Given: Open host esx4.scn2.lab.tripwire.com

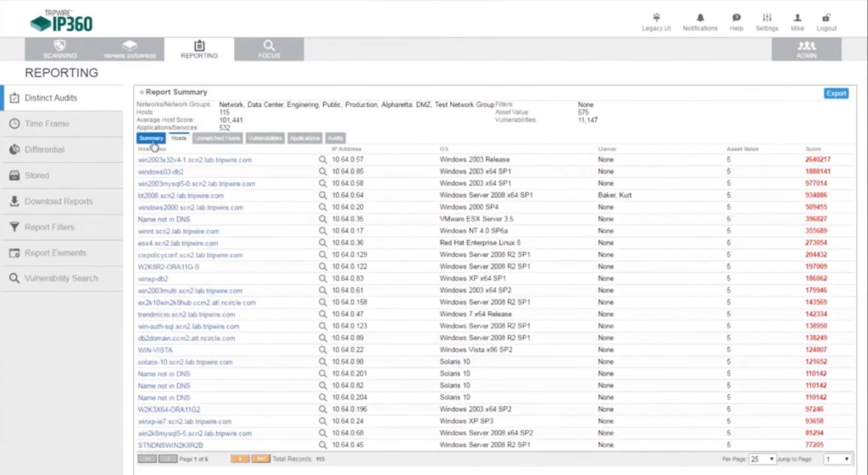Looking at the screenshot, I should (178, 243).
